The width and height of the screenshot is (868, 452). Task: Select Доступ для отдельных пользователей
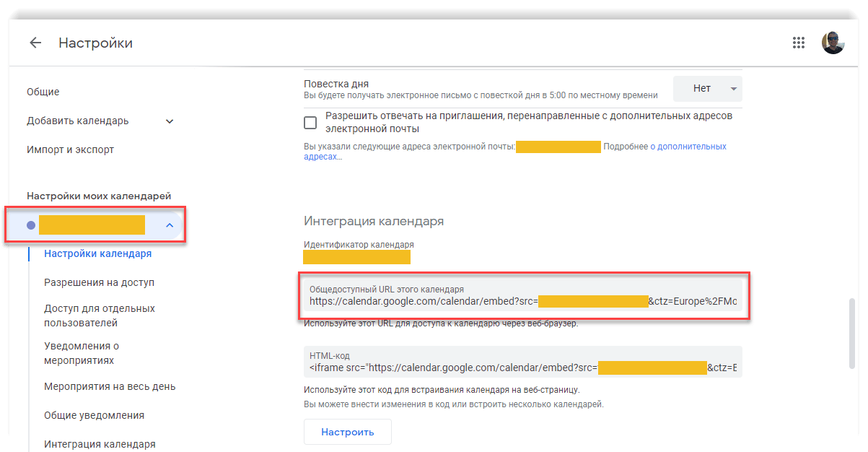click(x=99, y=316)
